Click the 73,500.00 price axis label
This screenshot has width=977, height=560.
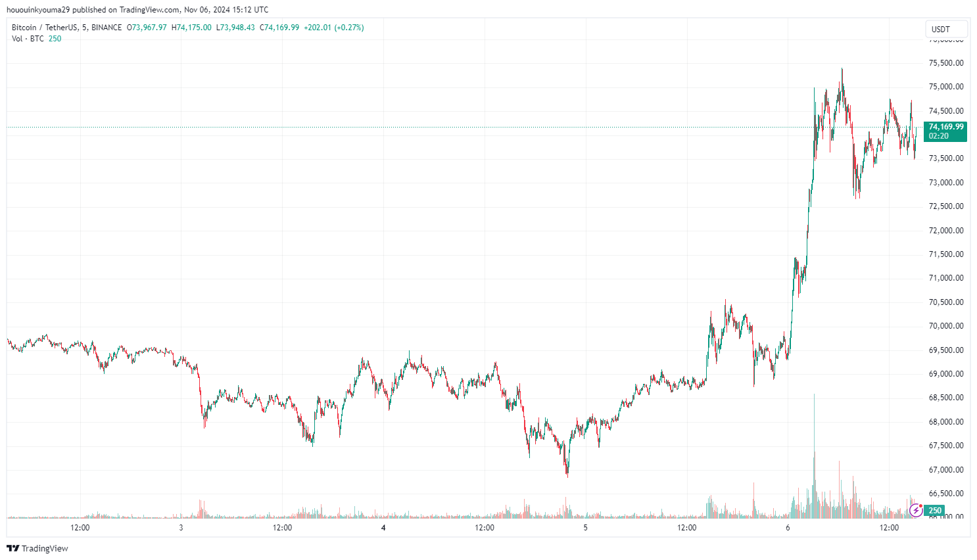[x=946, y=158]
